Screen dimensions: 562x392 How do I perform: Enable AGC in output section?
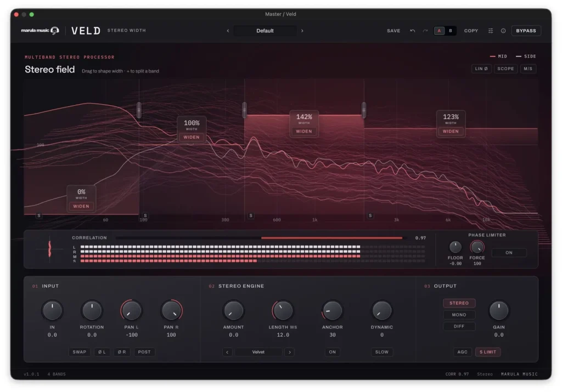coord(462,353)
